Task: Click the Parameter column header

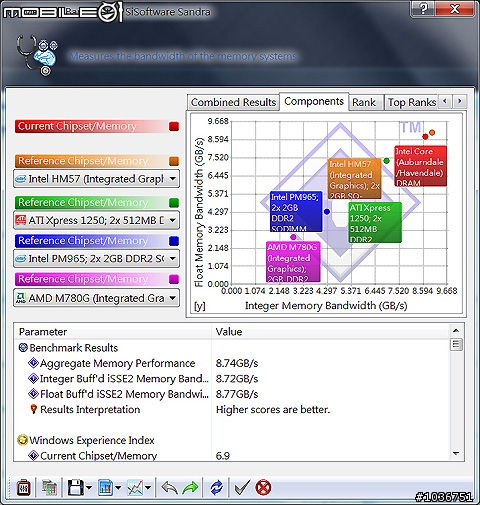Action: 113,332
